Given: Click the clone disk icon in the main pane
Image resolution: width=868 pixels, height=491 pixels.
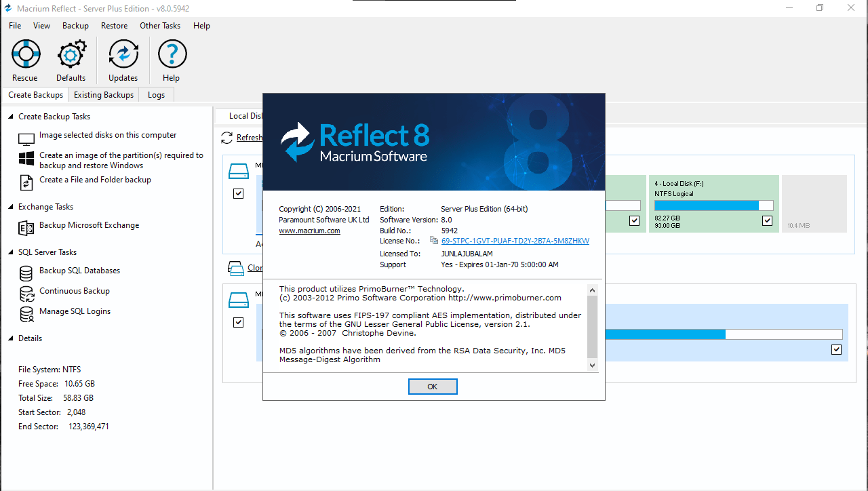Looking at the screenshot, I should coord(235,268).
